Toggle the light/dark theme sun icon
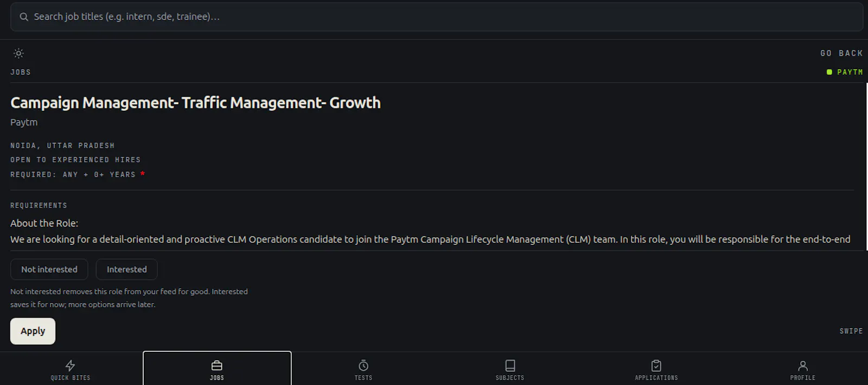Screen dimensions: 868x385 (18, 53)
